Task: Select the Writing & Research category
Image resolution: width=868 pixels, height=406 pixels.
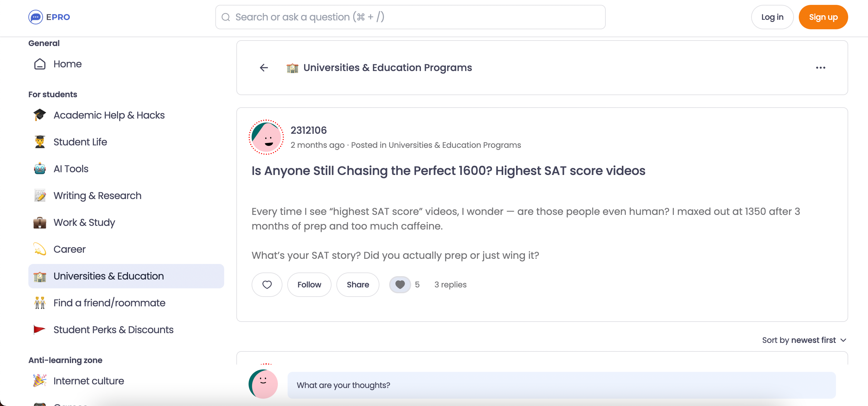Action: [x=97, y=195]
